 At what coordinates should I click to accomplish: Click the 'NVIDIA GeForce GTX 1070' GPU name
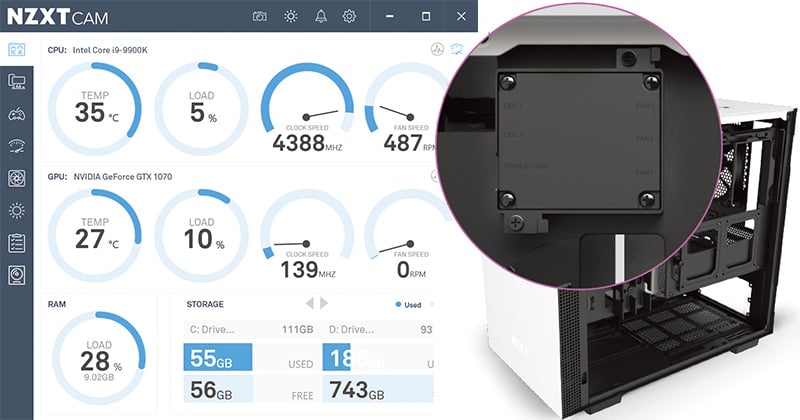(x=123, y=177)
